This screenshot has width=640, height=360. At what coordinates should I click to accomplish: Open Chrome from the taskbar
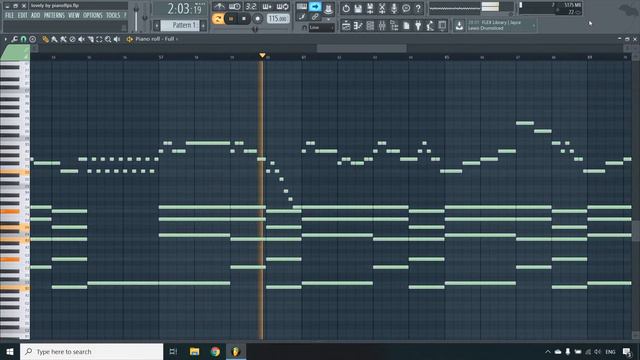pos(215,351)
